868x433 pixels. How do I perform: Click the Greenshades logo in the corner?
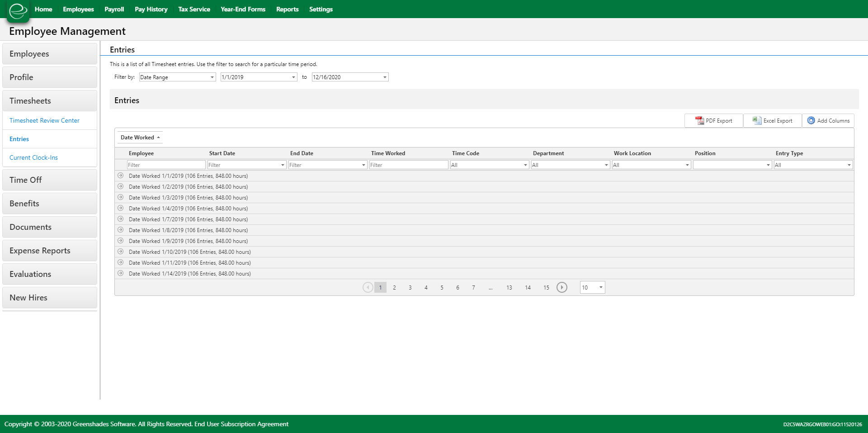18,11
